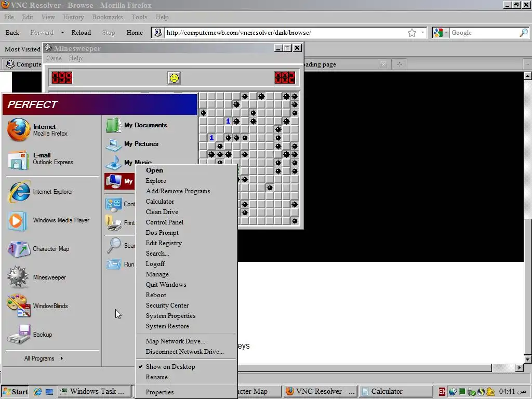This screenshot has width=532, height=399.
Task: Click the blue 1 cell in Minesweeper top row
Action: (x=228, y=121)
